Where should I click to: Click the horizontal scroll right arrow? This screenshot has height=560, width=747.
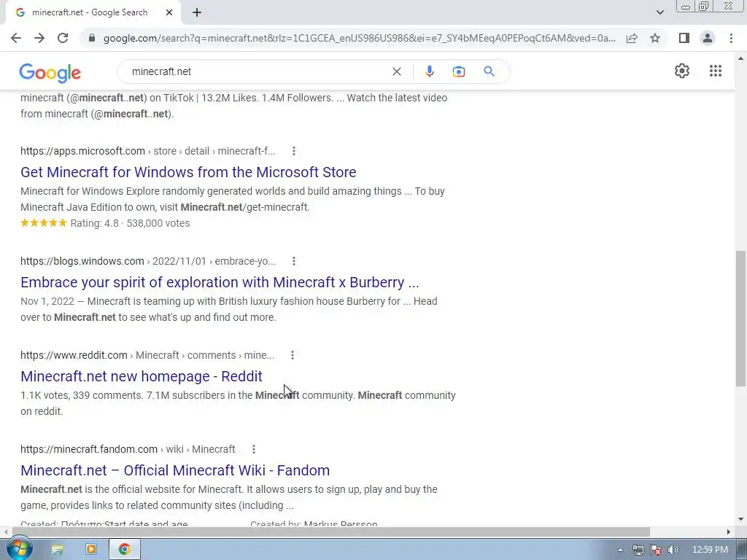[729, 532]
